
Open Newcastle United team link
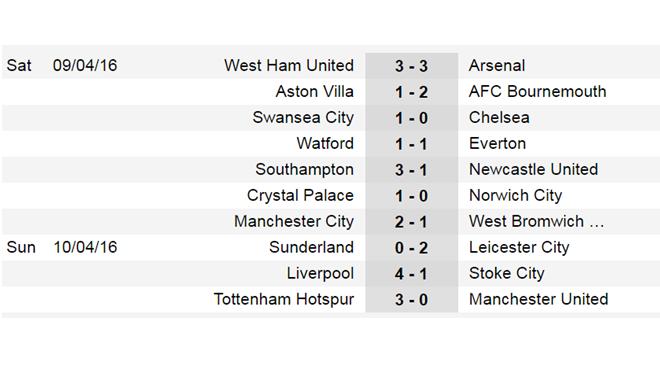click(x=533, y=170)
